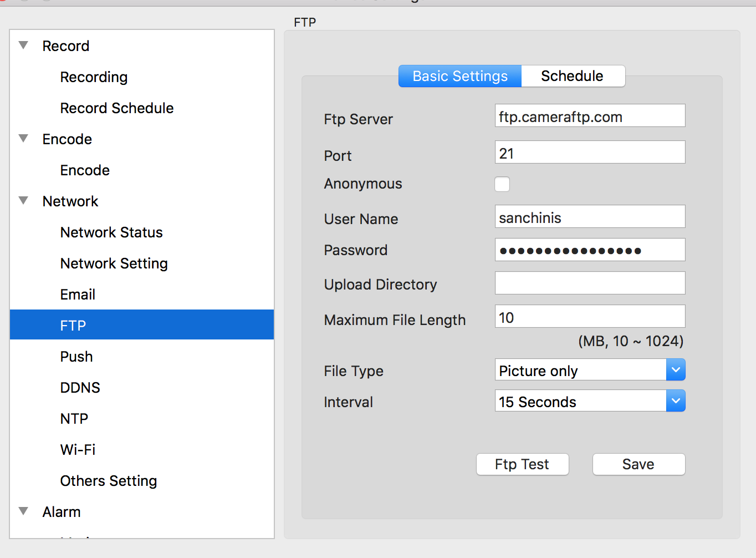Image resolution: width=756 pixels, height=558 pixels.
Task: Go to Wi-Fi settings
Action: [78, 450]
